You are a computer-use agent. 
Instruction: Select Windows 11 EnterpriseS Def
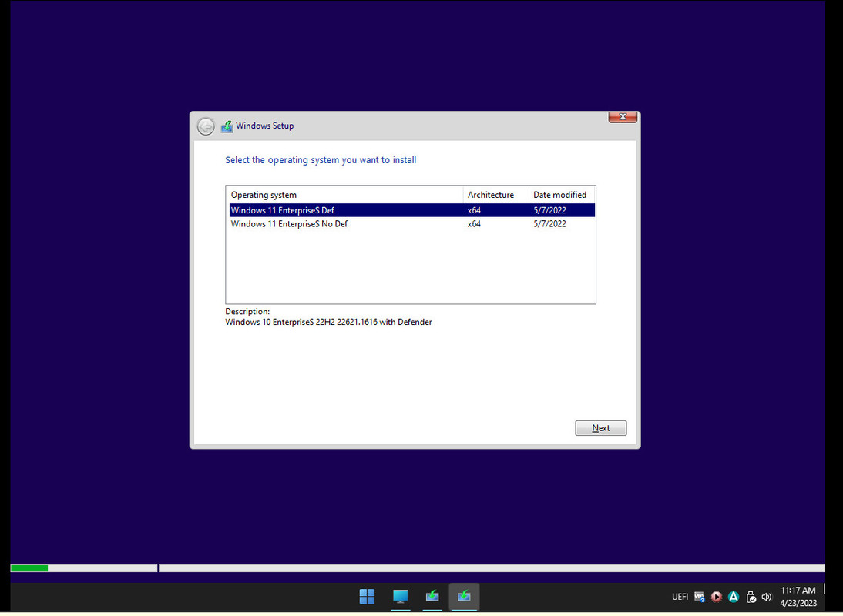tap(411, 210)
